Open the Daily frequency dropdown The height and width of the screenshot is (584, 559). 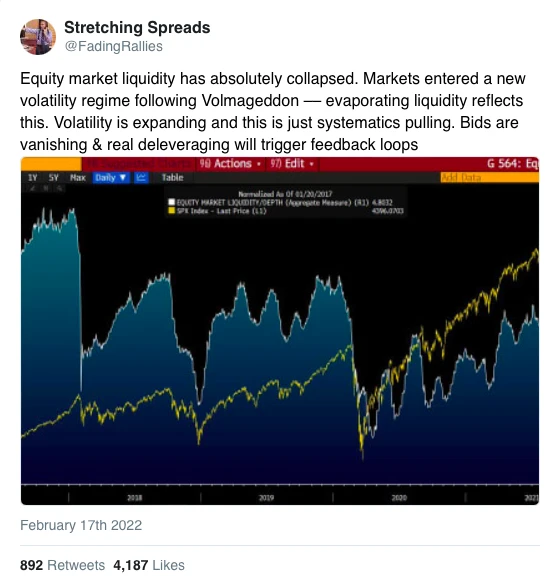coord(111,178)
